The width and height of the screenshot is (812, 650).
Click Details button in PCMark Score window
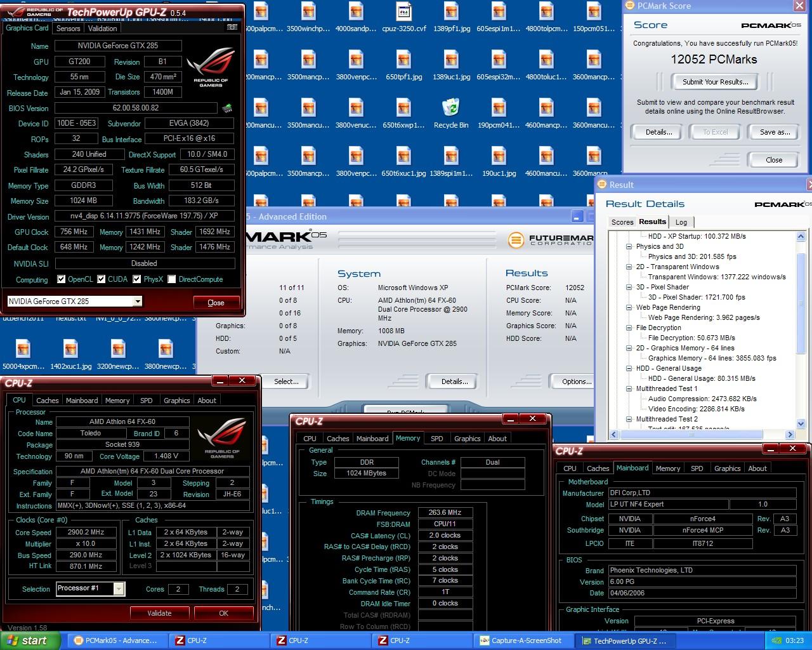coord(659,132)
